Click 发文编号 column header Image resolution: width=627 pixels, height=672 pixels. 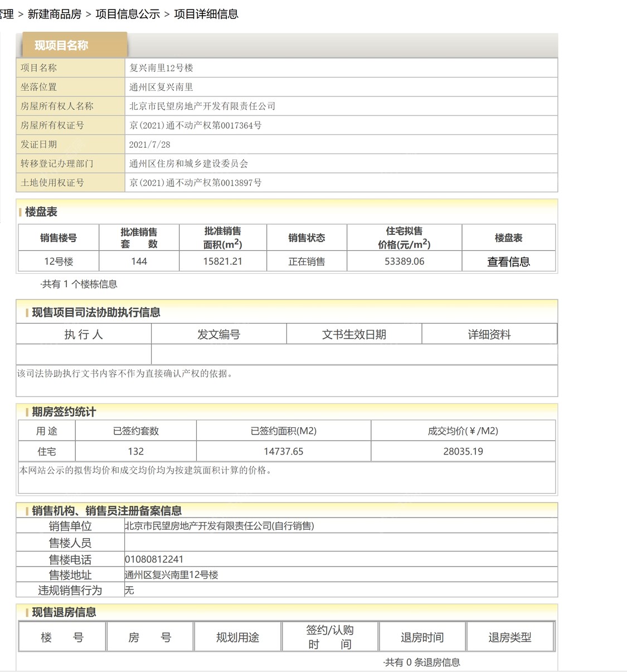pos(218,334)
